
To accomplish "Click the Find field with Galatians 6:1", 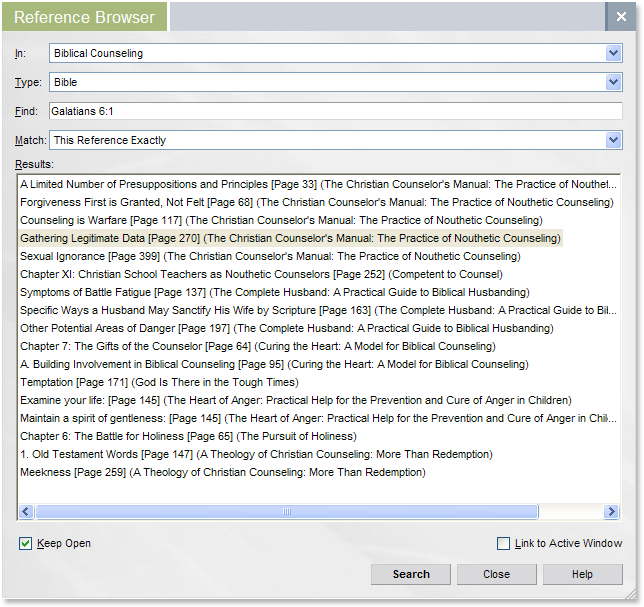I will [335, 111].
